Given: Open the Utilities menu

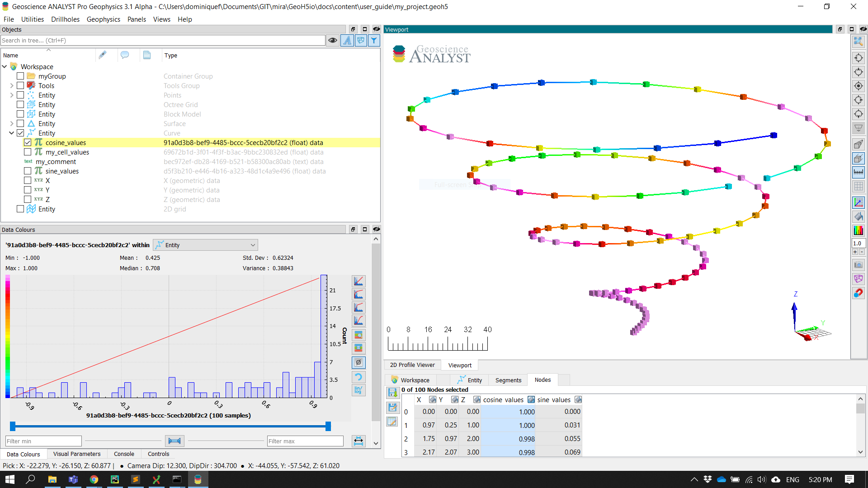Looking at the screenshot, I should tap(33, 19).
